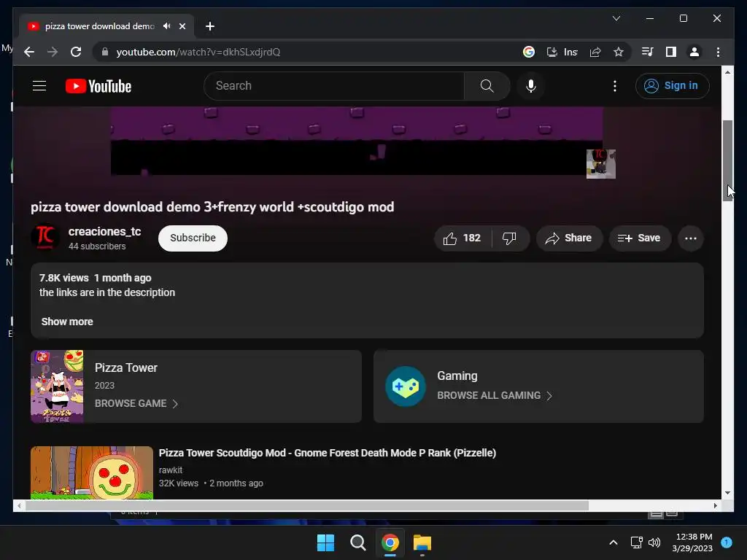Image resolution: width=747 pixels, height=560 pixels.
Task: Click the Chrome address bar URL
Action: pyautogui.click(x=198, y=52)
